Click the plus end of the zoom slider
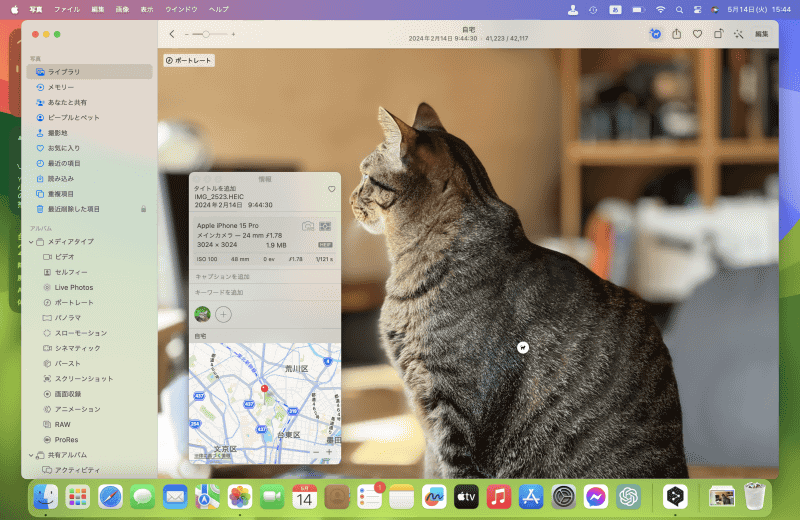 coord(233,34)
